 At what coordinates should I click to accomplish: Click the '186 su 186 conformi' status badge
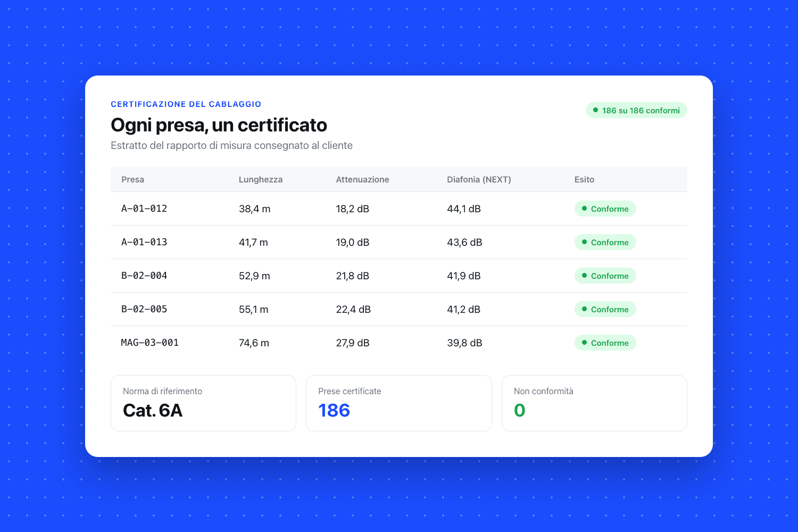pos(636,110)
